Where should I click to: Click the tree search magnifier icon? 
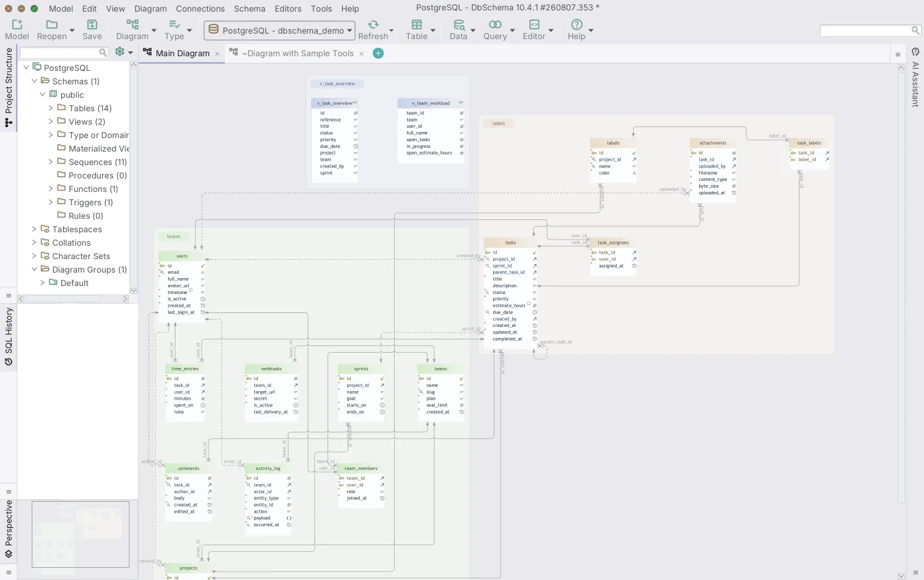click(x=103, y=53)
